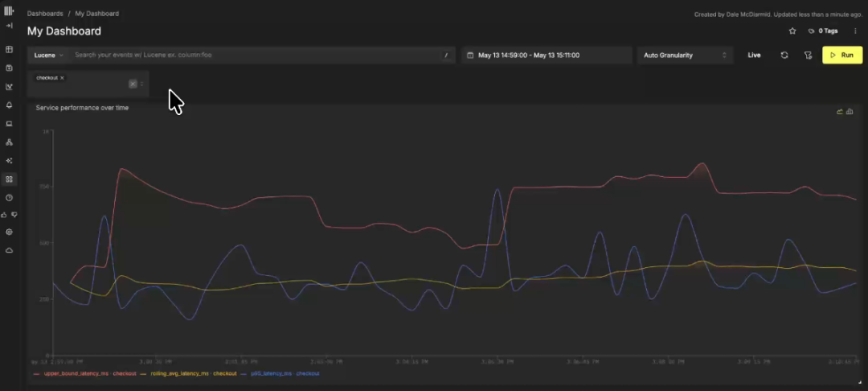Expand the checkout filter select arrows
Screen dimensions: 868x391
[141, 84]
